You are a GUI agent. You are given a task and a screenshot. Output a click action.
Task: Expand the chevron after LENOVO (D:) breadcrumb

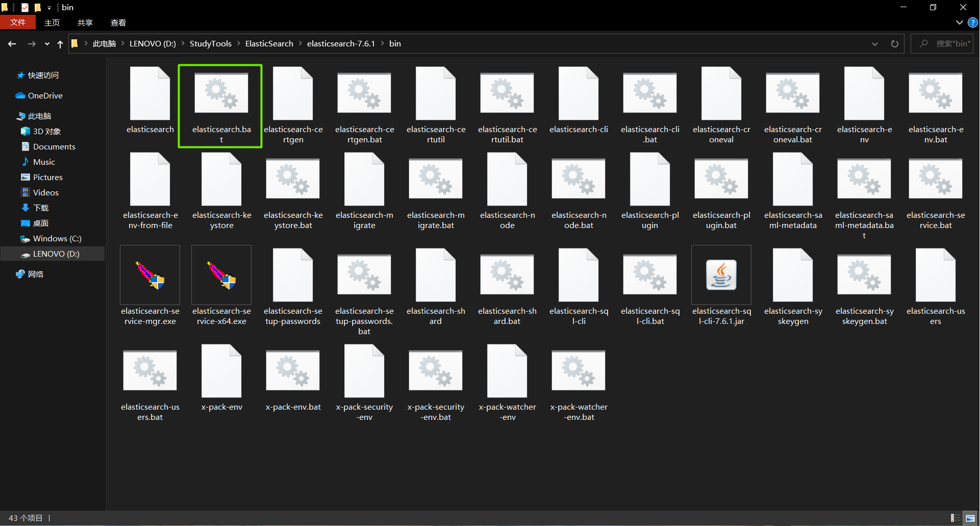[x=183, y=44]
